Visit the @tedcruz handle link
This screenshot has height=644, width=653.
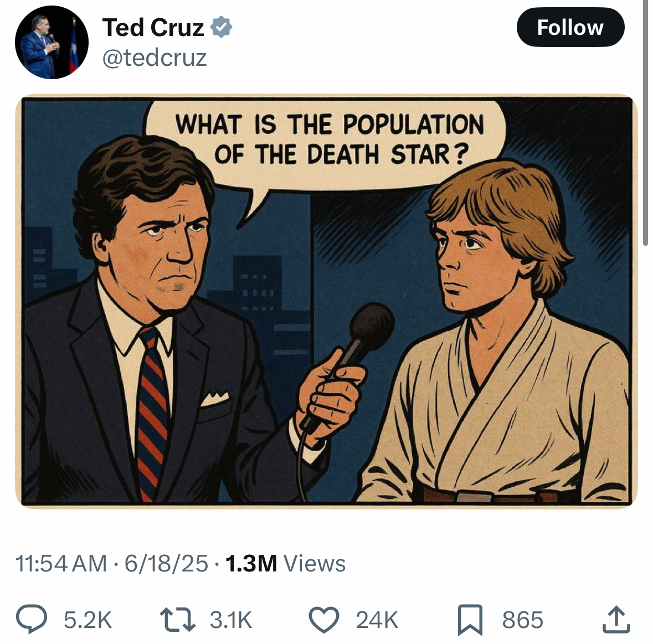click(x=154, y=58)
